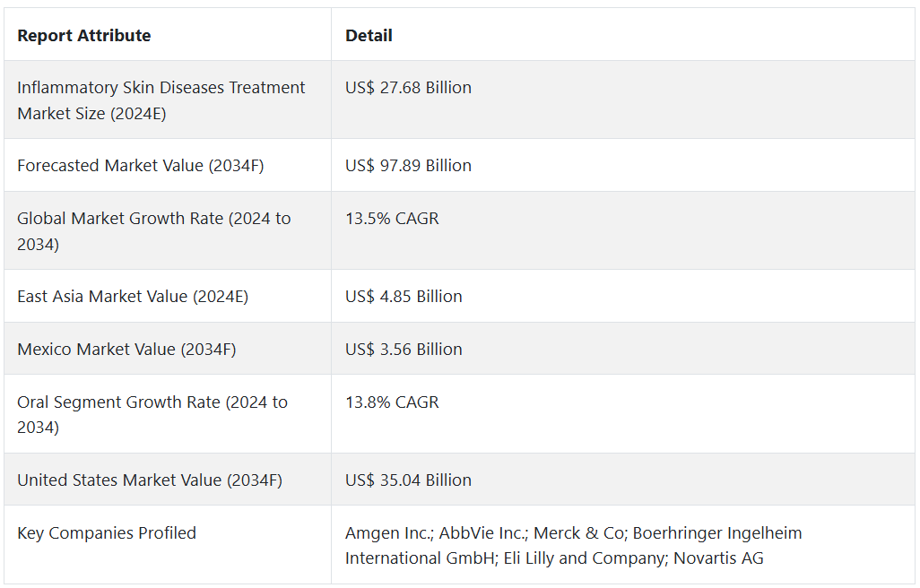Click the 13.8% CAGR value
Viewport: 920px width, 588px height.
[392, 402]
